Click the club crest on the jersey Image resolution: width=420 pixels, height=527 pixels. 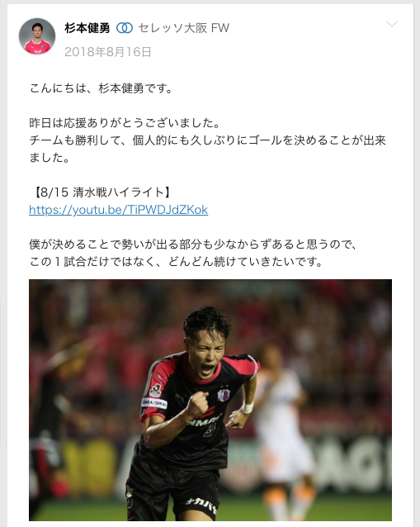click(224, 395)
